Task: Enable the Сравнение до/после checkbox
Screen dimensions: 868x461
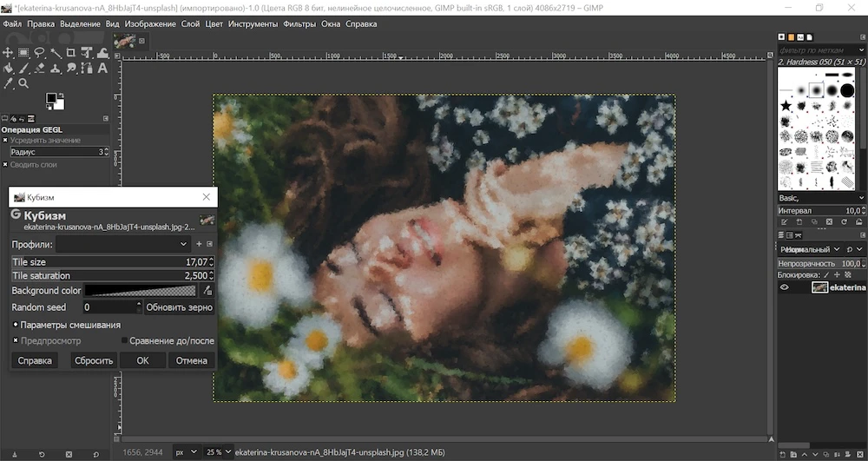Action: click(125, 340)
